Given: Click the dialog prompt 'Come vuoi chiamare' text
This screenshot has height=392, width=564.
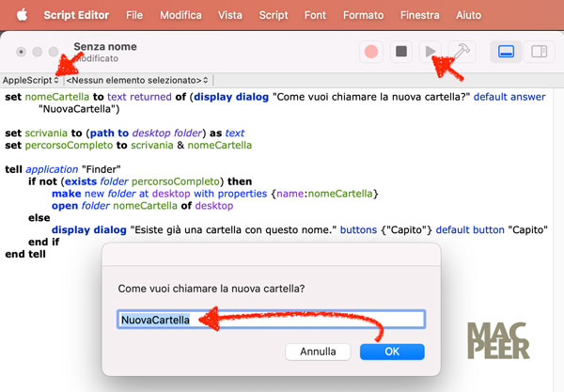Looking at the screenshot, I should (x=211, y=289).
